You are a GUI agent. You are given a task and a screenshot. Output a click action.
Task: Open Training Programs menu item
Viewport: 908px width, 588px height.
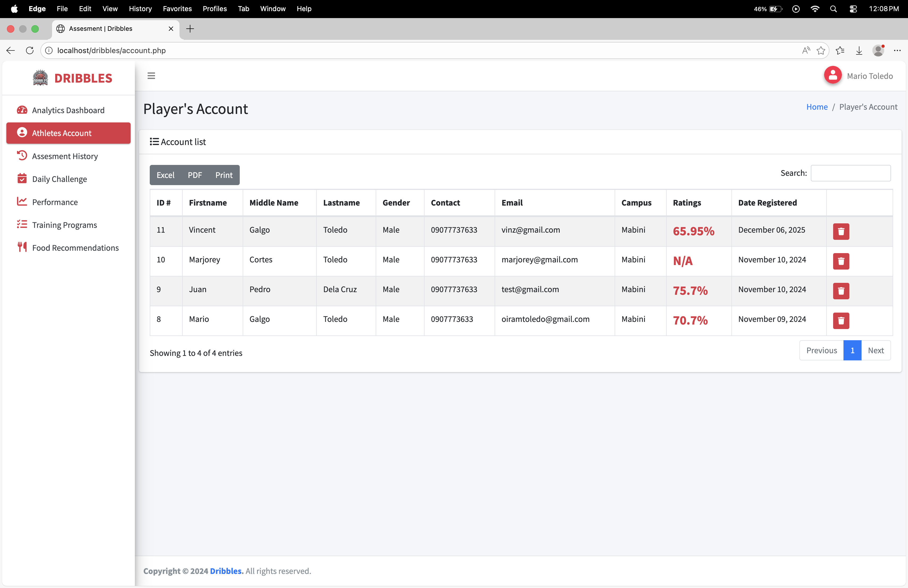65,225
